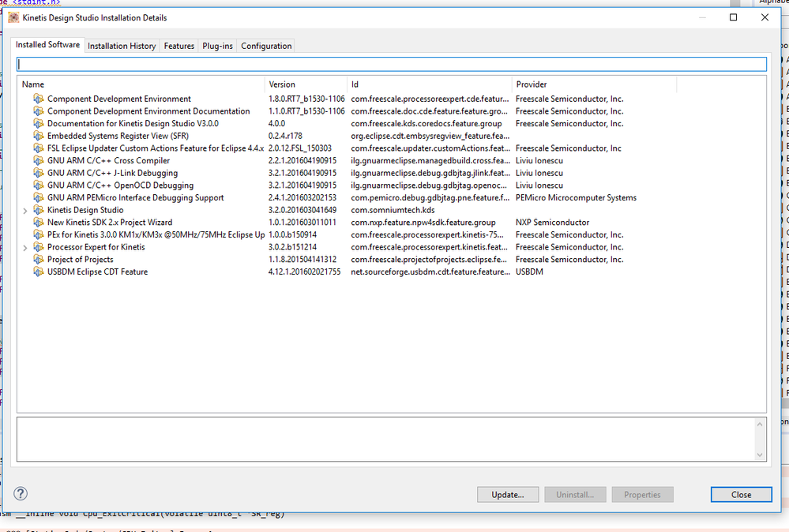Image resolution: width=789 pixels, height=532 pixels.
Task: Click the Properties button
Action: tap(642, 495)
